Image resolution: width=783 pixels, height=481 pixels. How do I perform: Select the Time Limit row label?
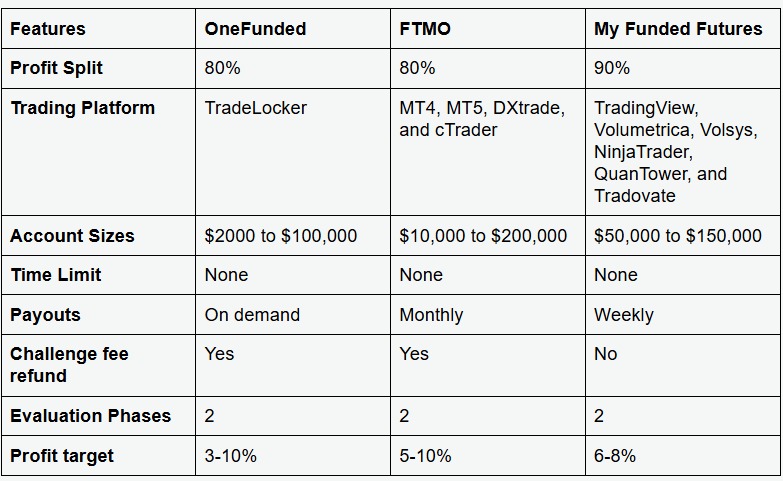(x=56, y=275)
